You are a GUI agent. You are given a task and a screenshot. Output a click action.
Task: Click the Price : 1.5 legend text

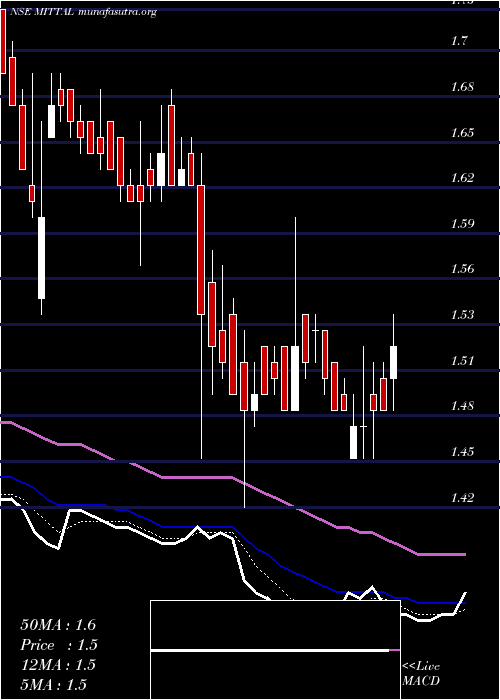coord(59,645)
